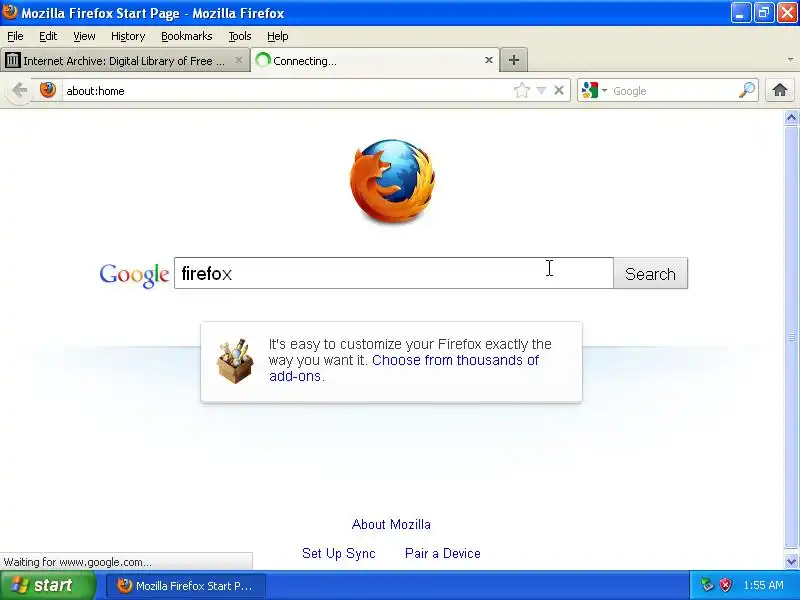Click the network tray icon
The height and width of the screenshot is (600, 800).
(x=707, y=585)
